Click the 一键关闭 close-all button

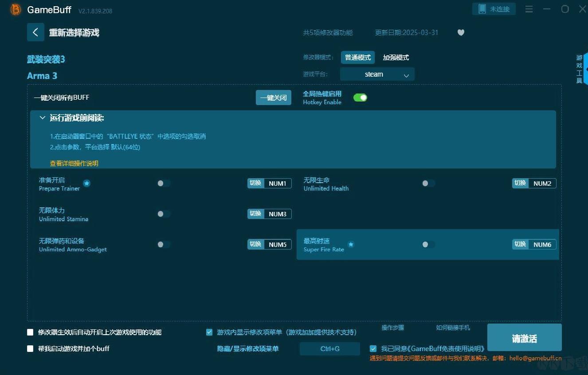274,98
